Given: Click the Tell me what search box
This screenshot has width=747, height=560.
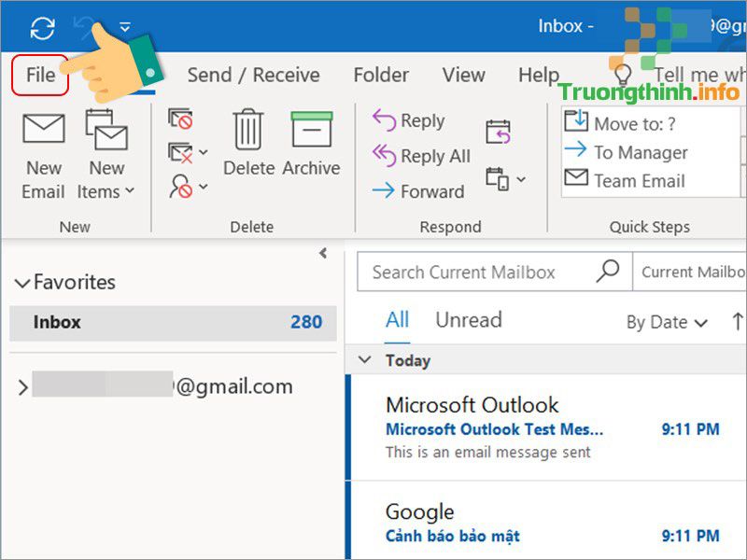Looking at the screenshot, I should point(699,75).
